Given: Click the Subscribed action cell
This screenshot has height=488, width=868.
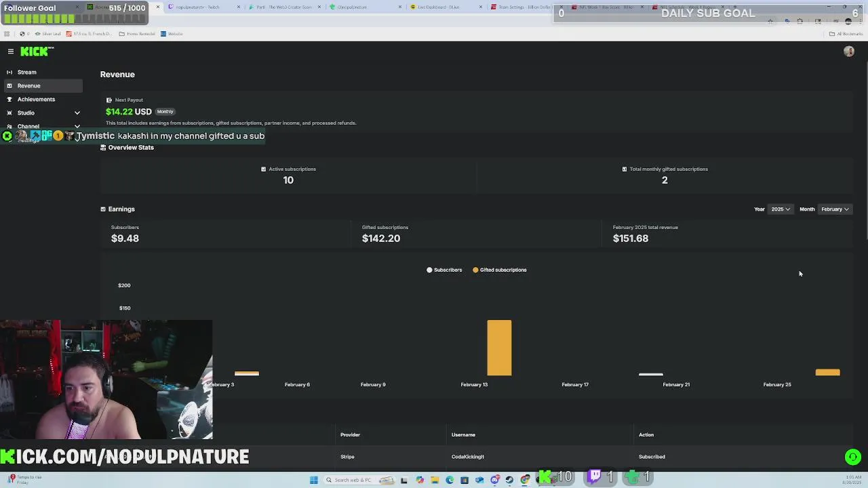Looking at the screenshot, I should point(652,457).
